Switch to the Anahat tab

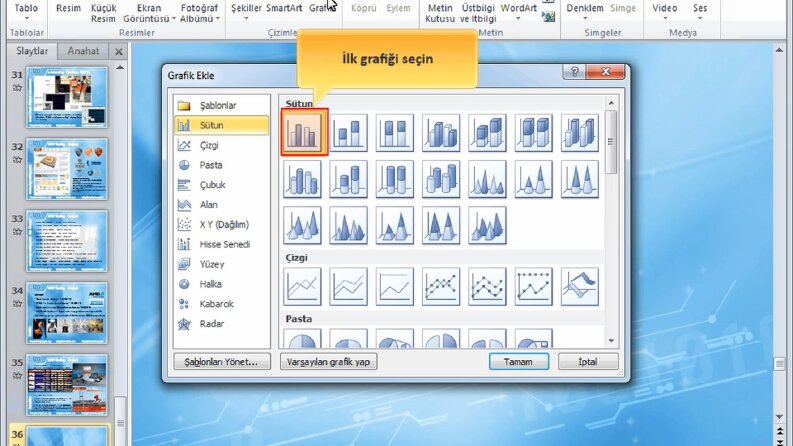click(83, 51)
